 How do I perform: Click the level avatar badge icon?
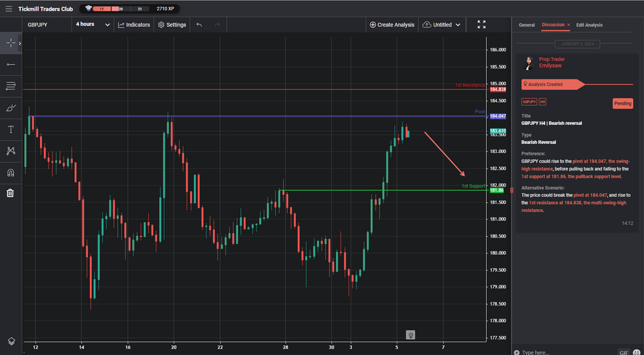(x=88, y=8)
